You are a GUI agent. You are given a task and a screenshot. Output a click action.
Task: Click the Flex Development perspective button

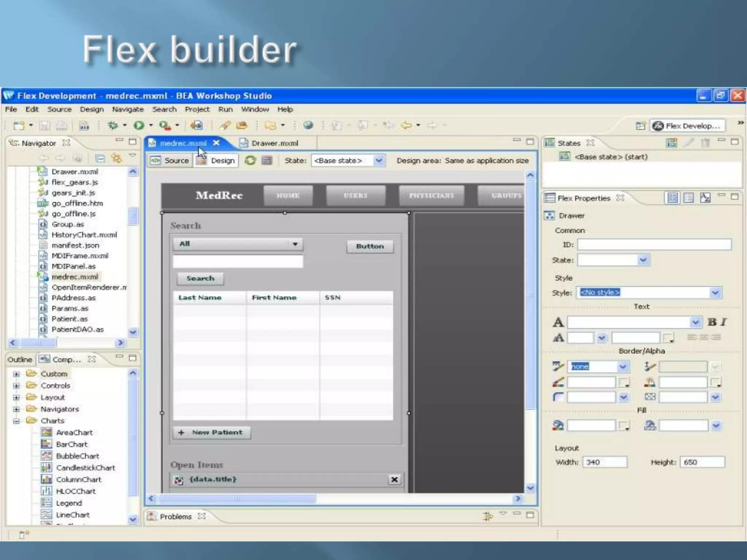(x=688, y=126)
